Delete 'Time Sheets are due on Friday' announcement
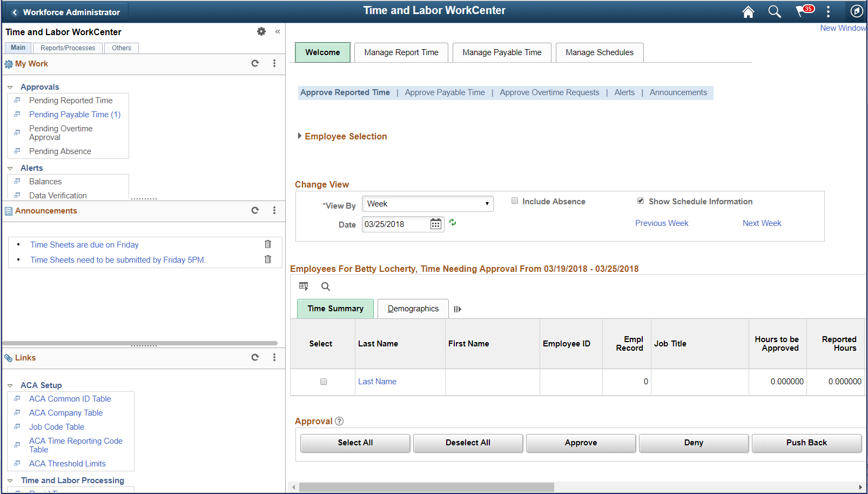 268,244
